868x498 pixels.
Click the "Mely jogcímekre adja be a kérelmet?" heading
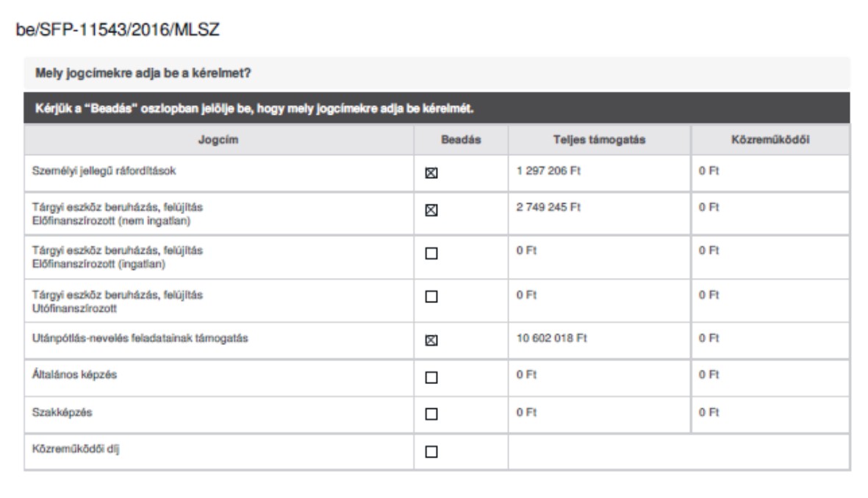click(144, 74)
